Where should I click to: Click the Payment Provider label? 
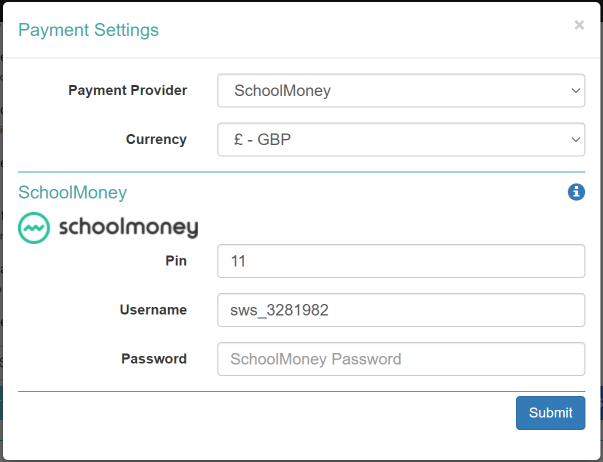tap(127, 90)
